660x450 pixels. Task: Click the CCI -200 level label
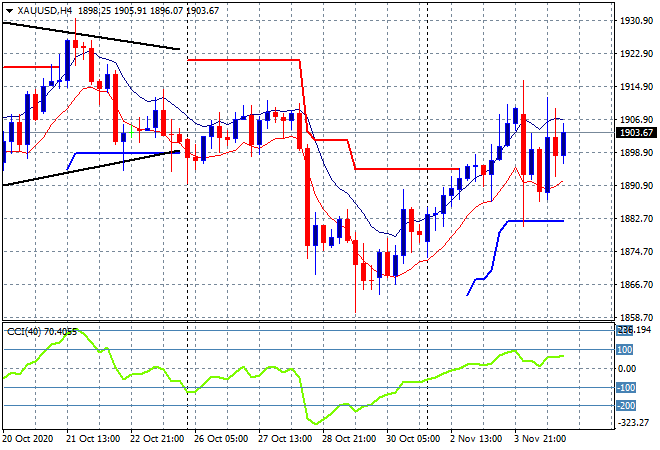pyautogui.click(x=626, y=406)
